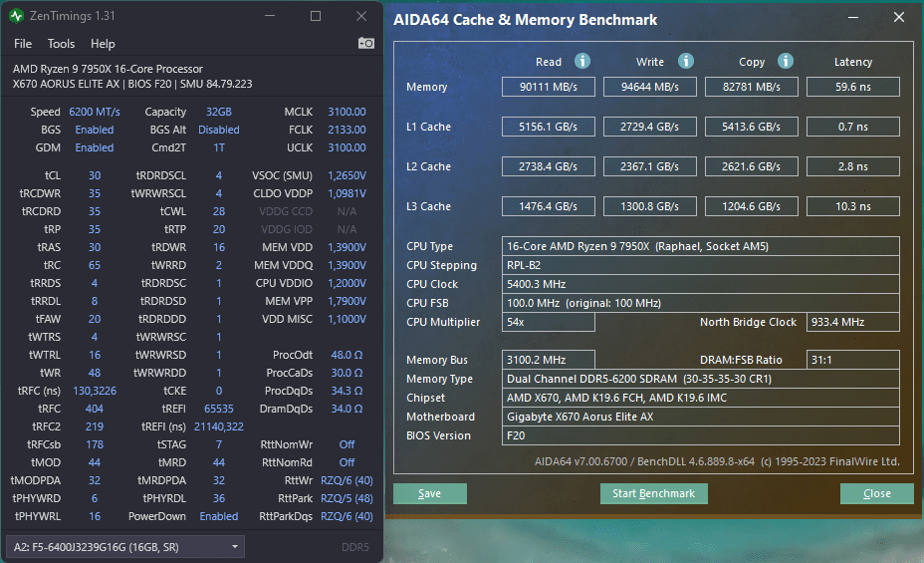
Task: Click the Memory Read 90111 MB/s field
Action: tap(548, 87)
